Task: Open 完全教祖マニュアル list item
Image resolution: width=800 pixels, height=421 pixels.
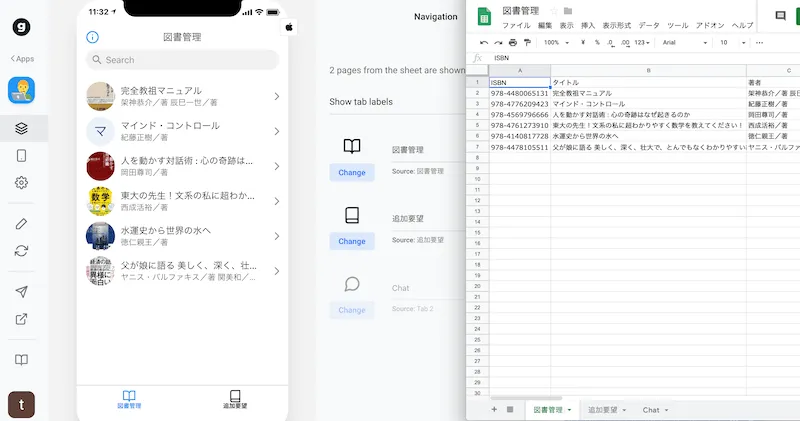Action: (182, 96)
